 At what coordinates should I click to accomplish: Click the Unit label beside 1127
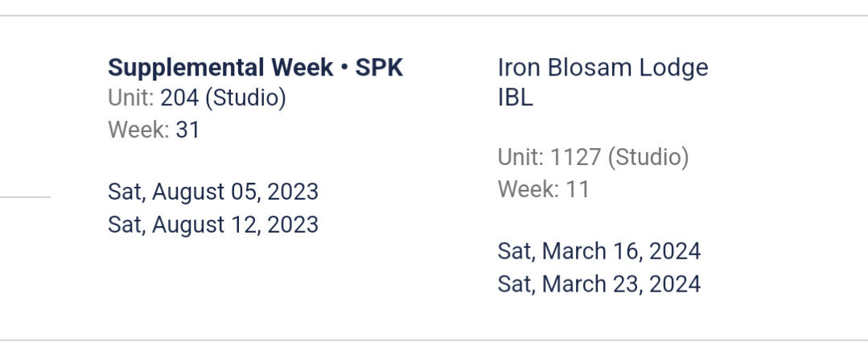tap(520, 158)
